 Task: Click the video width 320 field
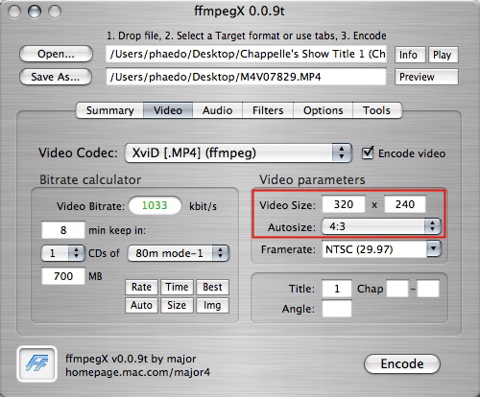(344, 204)
